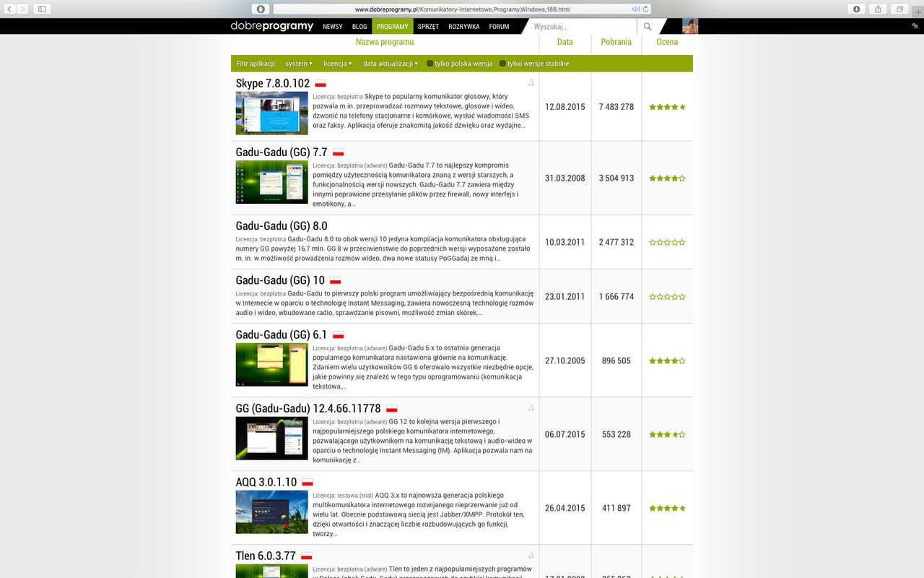Focus the 'Wyszukaj...' search field
This screenshot has height=578, width=924.
coord(583,27)
